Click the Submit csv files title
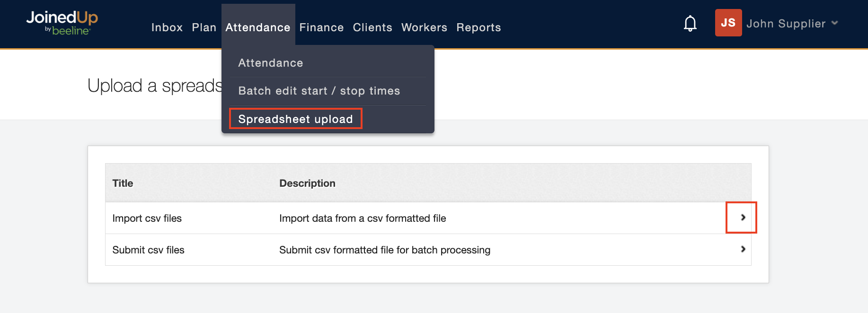This screenshot has height=313, width=868. [148, 250]
